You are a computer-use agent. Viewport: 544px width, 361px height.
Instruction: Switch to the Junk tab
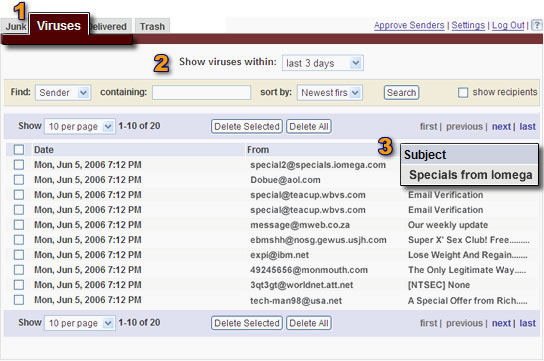click(15, 26)
